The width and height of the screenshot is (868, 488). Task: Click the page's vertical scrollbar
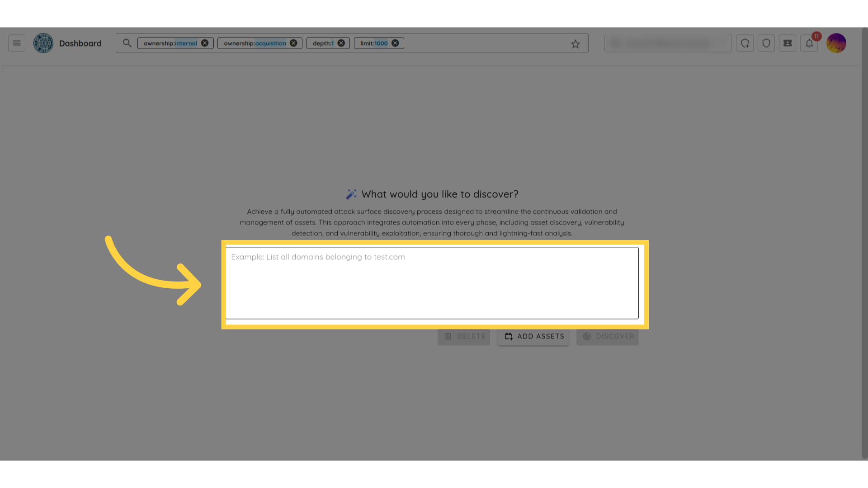(x=864, y=244)
